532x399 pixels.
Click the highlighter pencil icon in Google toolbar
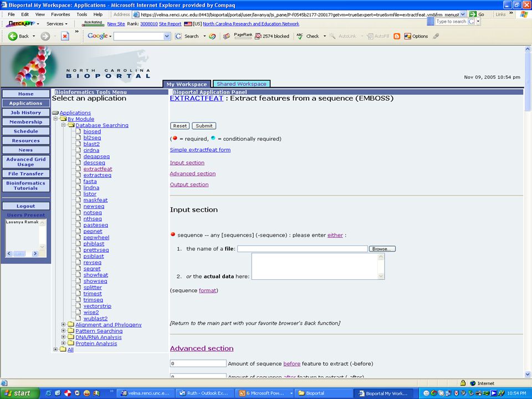click(x=436, y=36)
